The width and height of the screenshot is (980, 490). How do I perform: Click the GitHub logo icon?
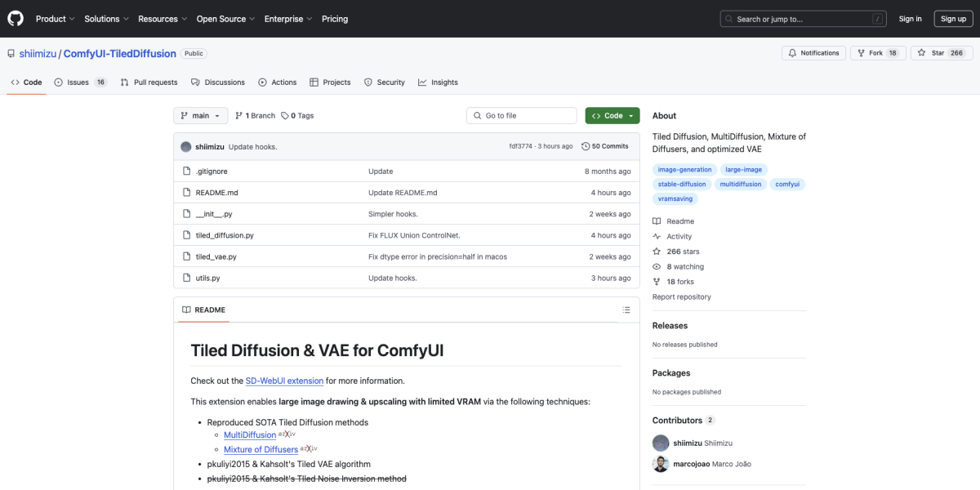16,18
